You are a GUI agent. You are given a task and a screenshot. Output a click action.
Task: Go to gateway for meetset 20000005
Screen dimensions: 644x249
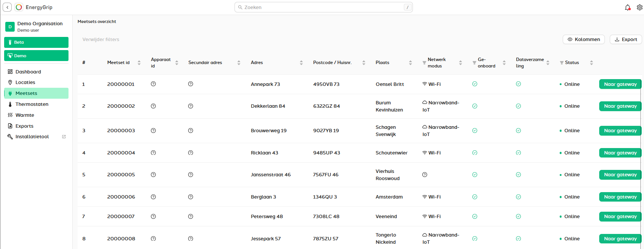(620, 174)
